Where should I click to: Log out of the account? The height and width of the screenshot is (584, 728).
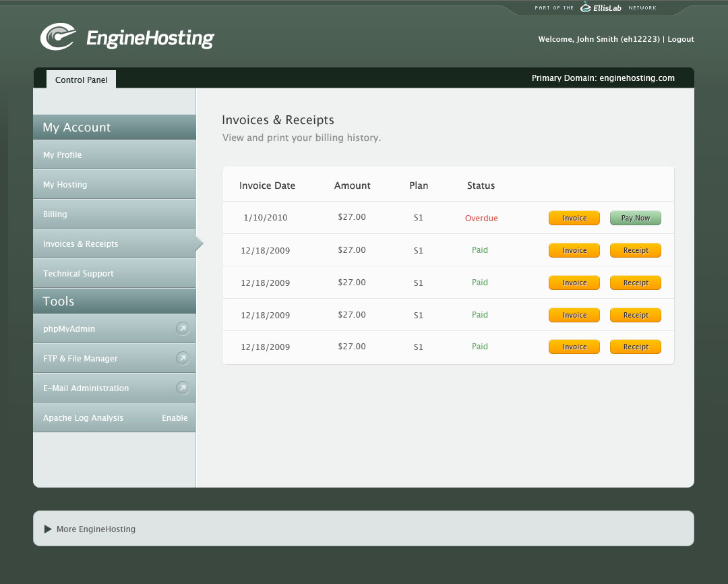[681, 39]
